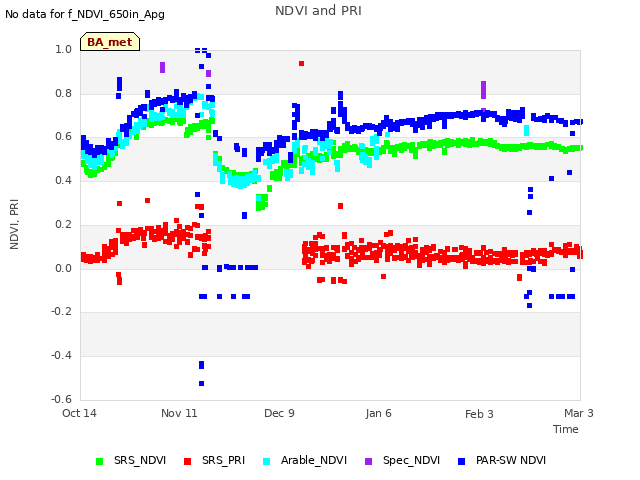Screen dimensions: 640x480
Task: Click the -0.4 y-axis tick label
Action: tap(62, 355)
